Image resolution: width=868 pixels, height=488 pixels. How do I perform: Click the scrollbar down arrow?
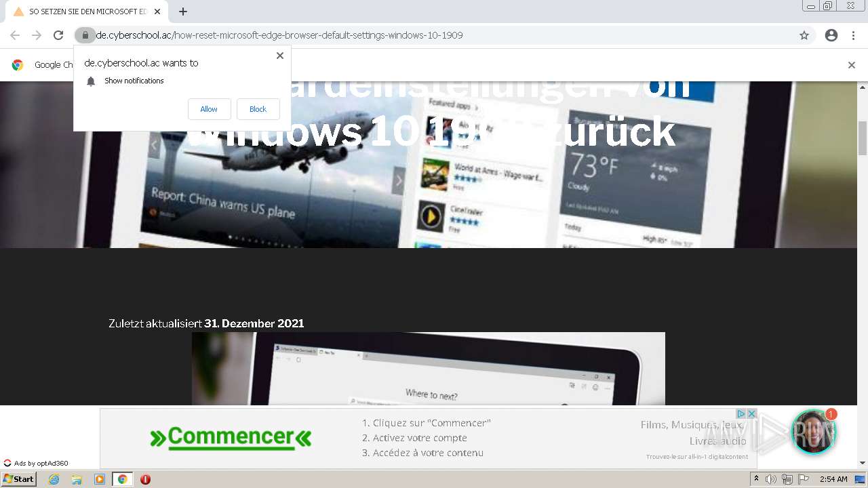tap(863, 463)
